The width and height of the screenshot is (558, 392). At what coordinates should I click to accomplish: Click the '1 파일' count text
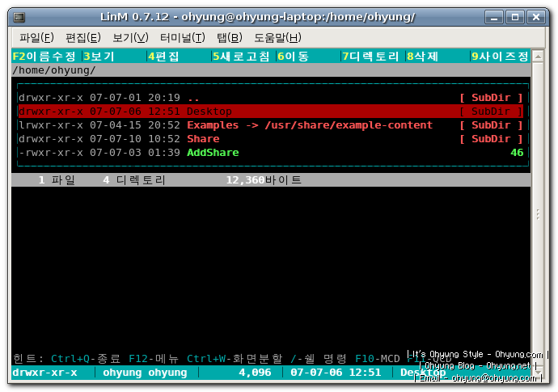point(57,180)
